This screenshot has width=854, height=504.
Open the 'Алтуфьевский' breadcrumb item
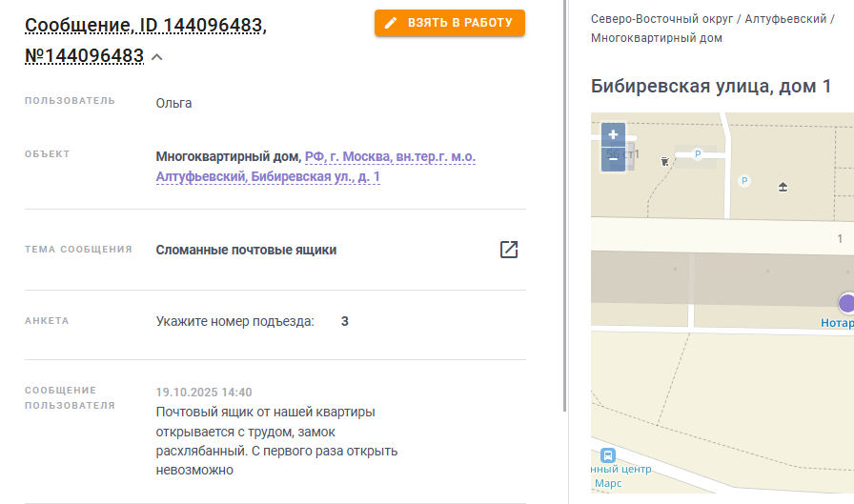(x=785, y=19)
